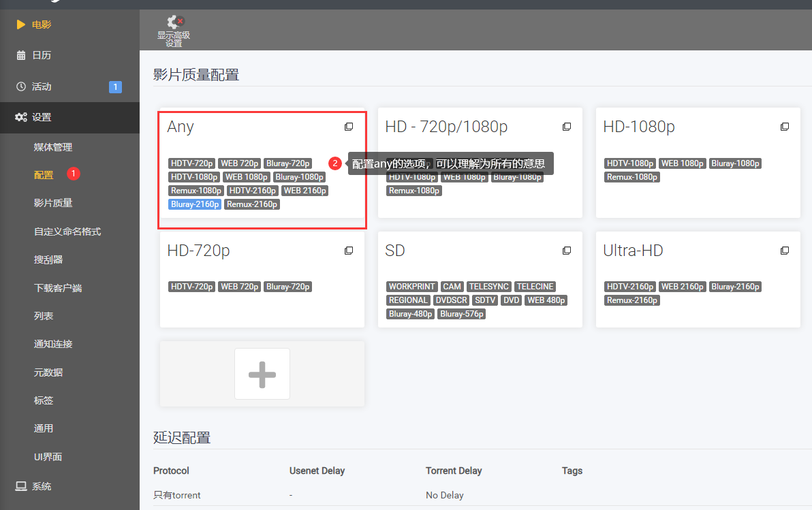Viewport: 812px width, 510px height.
Task: Open the Ultra-HD profile title
Action: pos(633,251)
